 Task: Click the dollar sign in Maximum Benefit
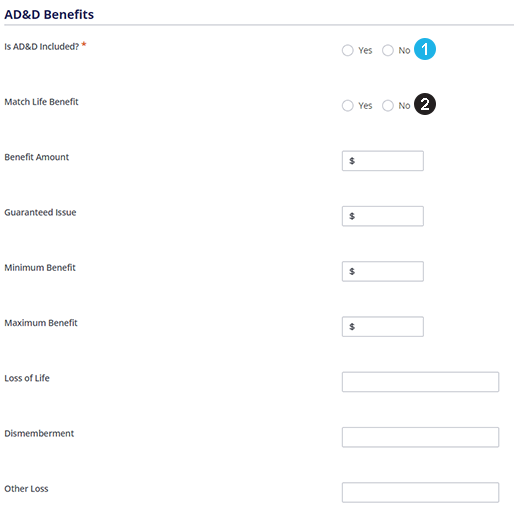click(352, 327)
